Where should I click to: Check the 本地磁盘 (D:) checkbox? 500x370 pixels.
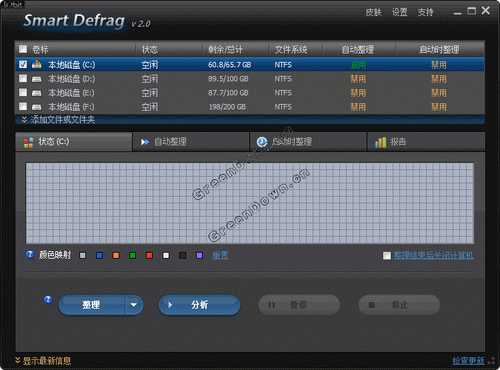(23, 79)
